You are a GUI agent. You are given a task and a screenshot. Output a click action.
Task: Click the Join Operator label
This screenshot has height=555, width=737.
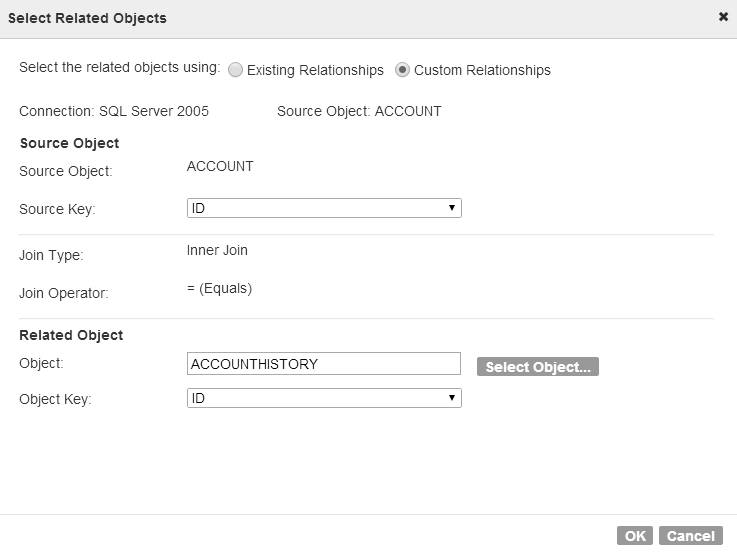click(64, 293)
